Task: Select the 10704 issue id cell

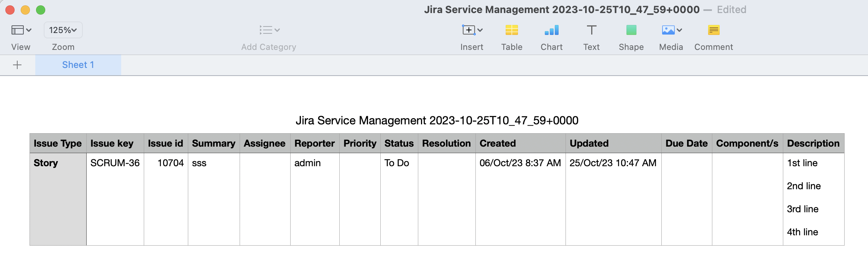Action: (x=166, y=199)
